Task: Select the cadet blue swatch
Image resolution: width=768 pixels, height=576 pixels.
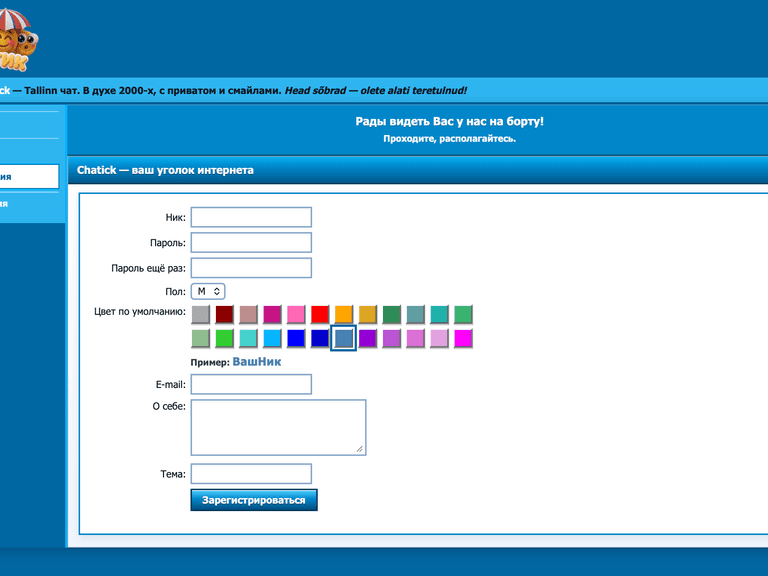Action: pos(415,314)
